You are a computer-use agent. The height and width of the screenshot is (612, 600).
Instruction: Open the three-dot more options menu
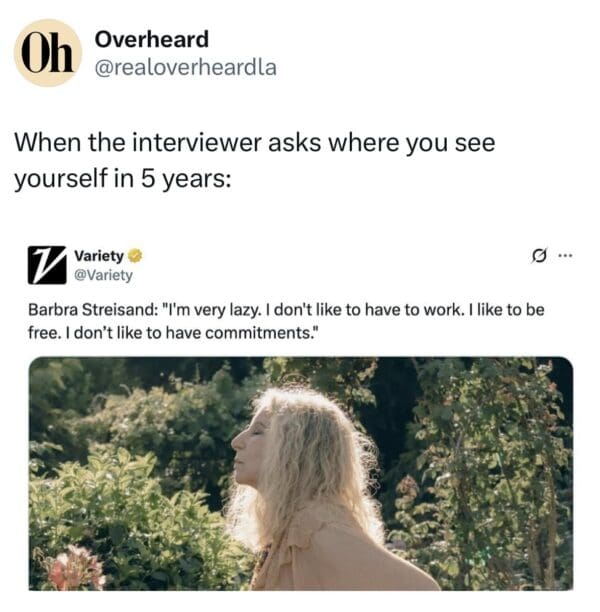(x=565, y=256)
